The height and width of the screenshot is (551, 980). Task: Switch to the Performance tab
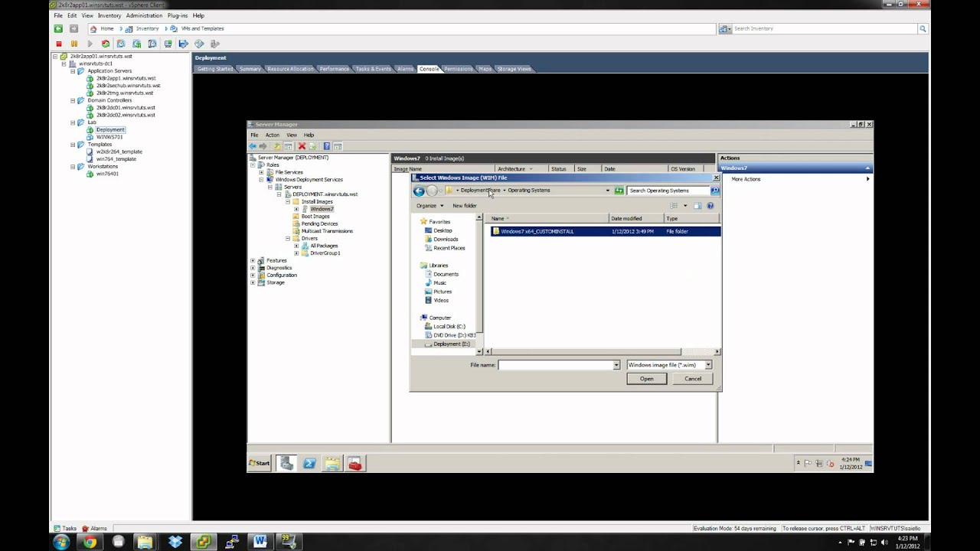pyautogui.click(x=335, y=69)
